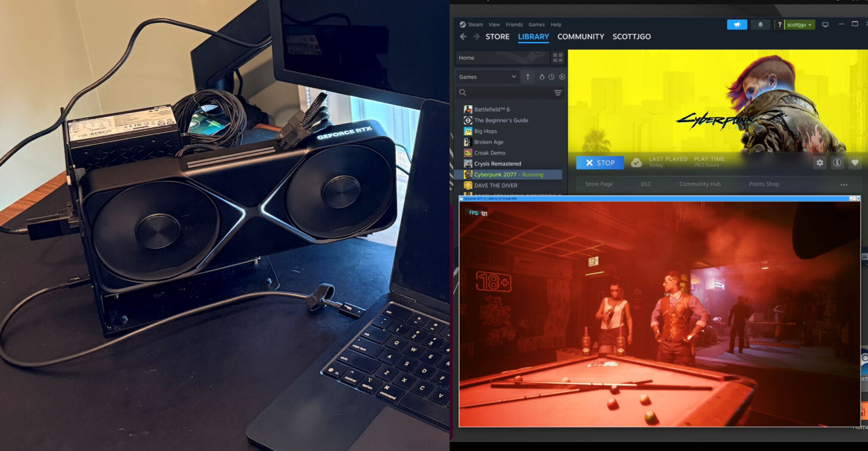
Task: Stop the running Cyberpunk 2077 game
Action: click(600, 163)
